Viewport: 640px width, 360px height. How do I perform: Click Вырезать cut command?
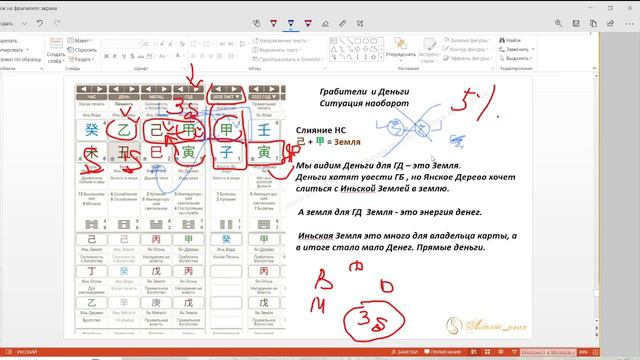pos(8,40)
